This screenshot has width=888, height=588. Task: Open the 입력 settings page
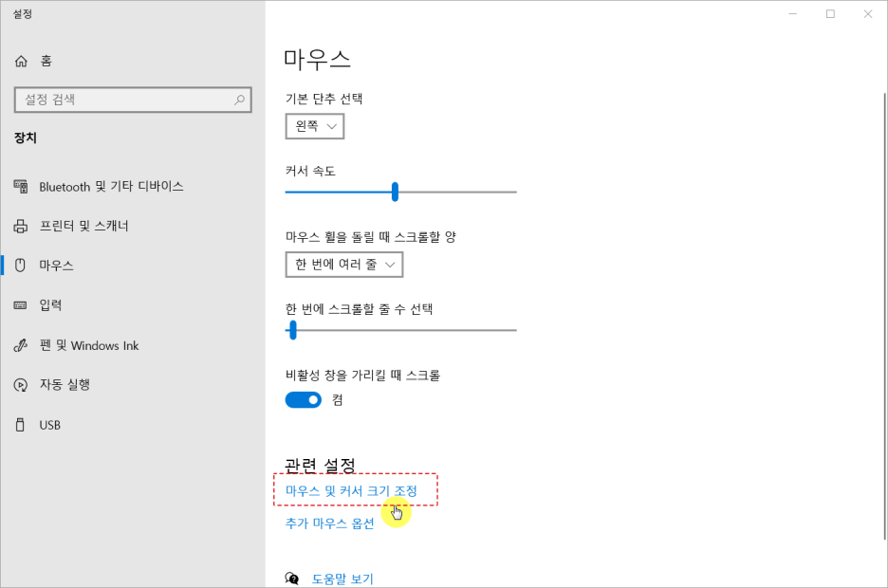tap(50, 305)
